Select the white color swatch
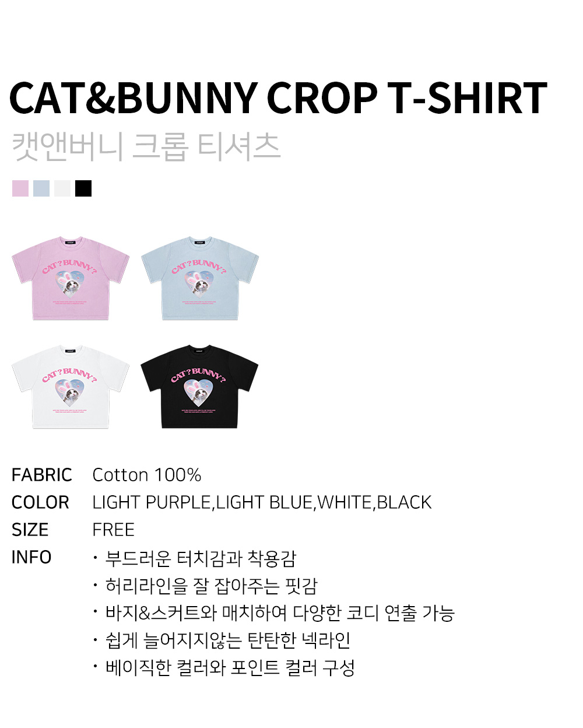Viewport: 583px width, 728px height. click(62, 188)
